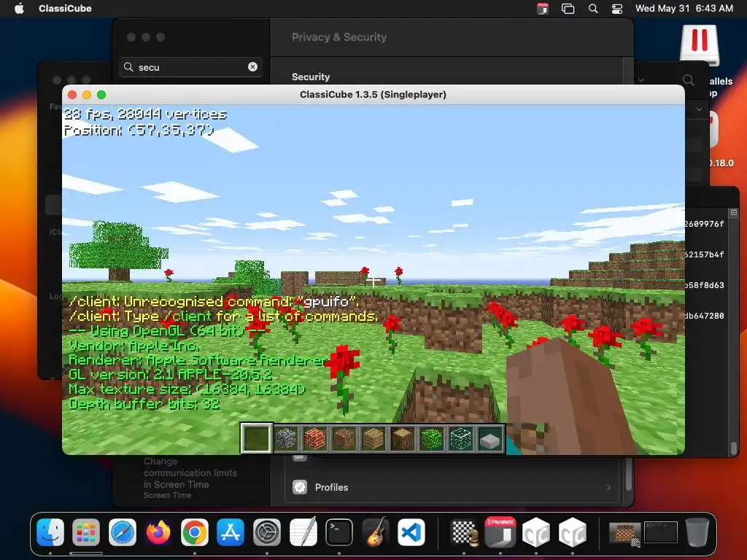Open GarageBand from the dock
Viewport: 747px width, 560px height.
[376, 532]
